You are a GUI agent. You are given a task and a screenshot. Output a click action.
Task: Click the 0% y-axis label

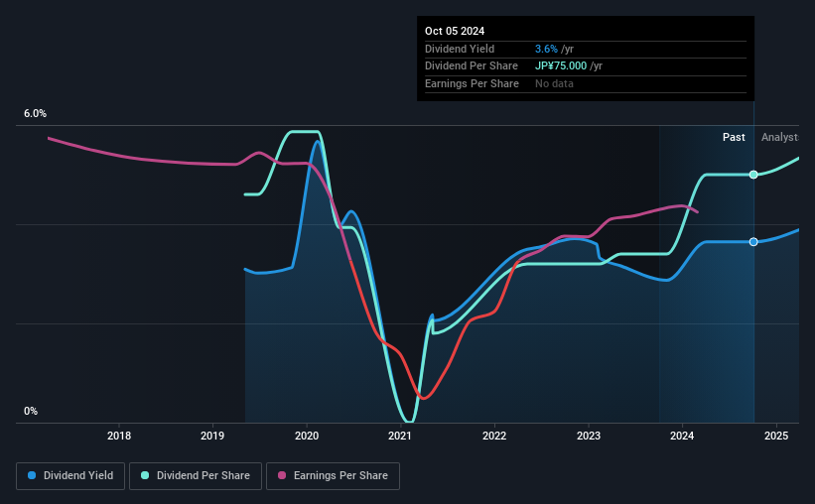coord(31,411)
